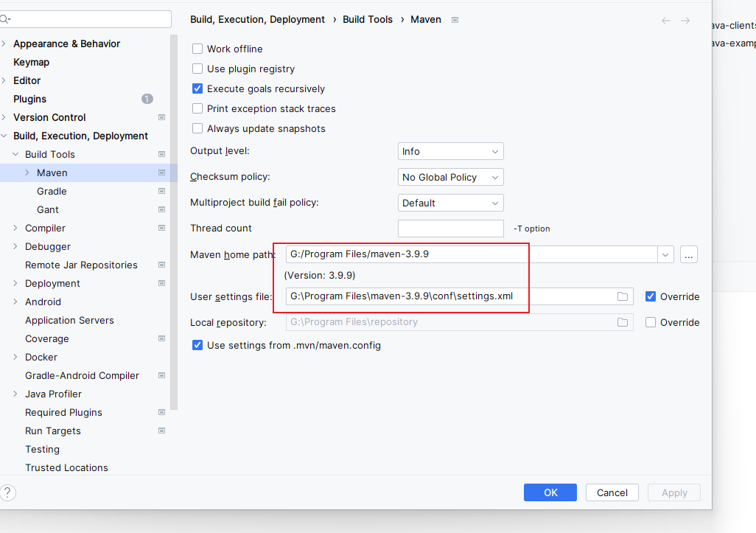Click project-level icon beside Compiler
Viewport: 756px width, 533px height.
(x=162, y=228)
